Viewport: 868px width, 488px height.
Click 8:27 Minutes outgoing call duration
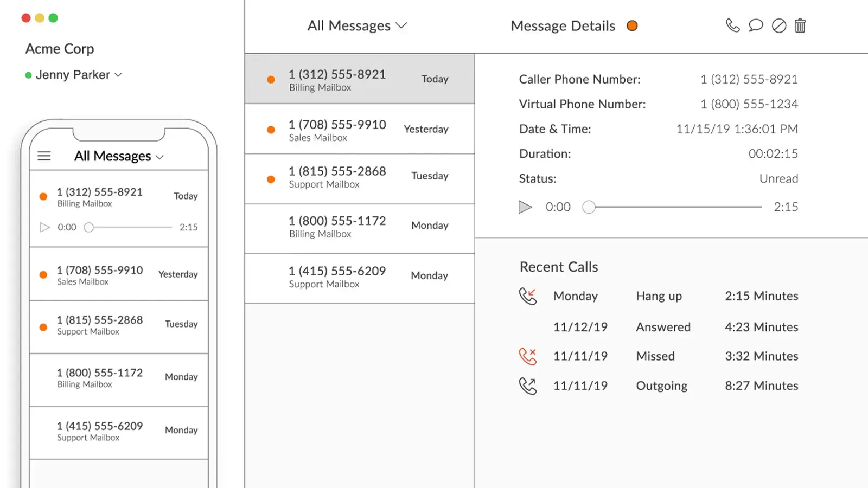tap(762, 386)
